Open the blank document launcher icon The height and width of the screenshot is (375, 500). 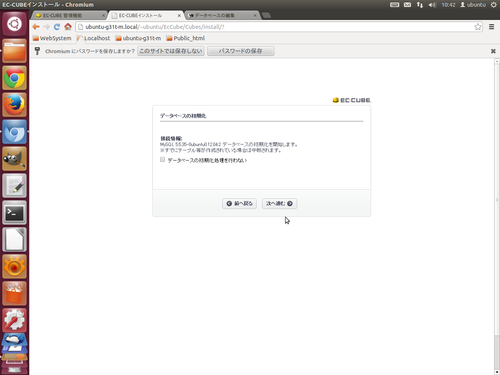14,240
